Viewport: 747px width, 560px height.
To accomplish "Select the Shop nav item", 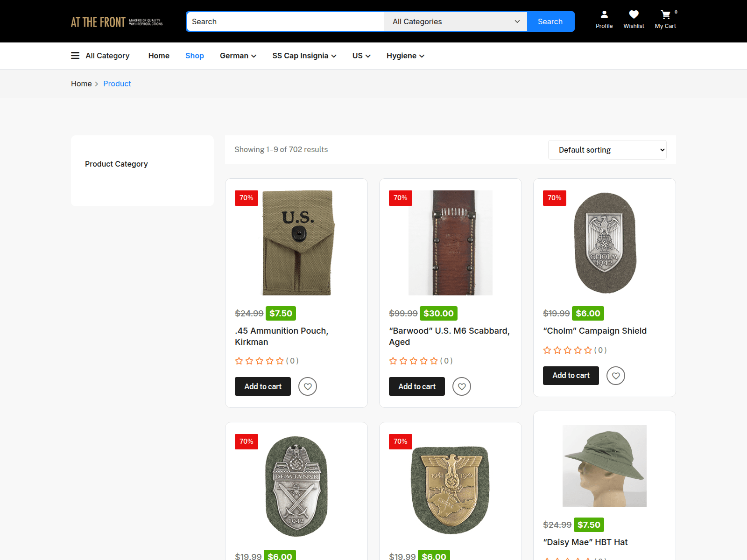I will [x=195, y=56].
